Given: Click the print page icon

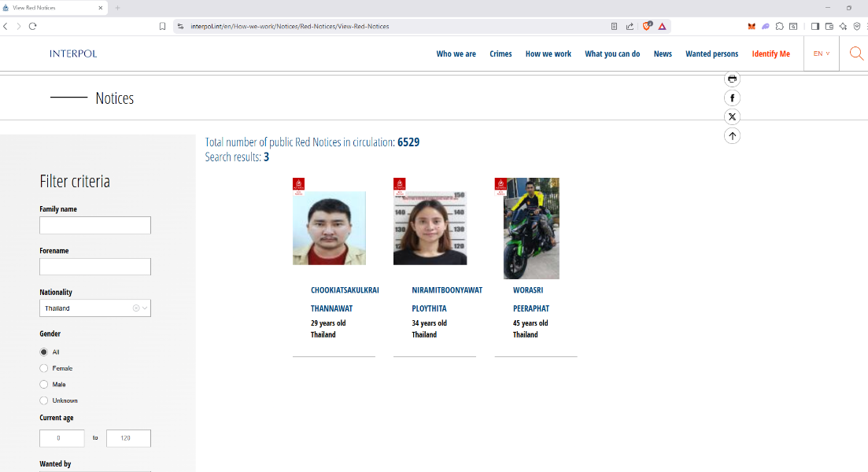Looking at the screenshot, I should click(x=733, y=79).
